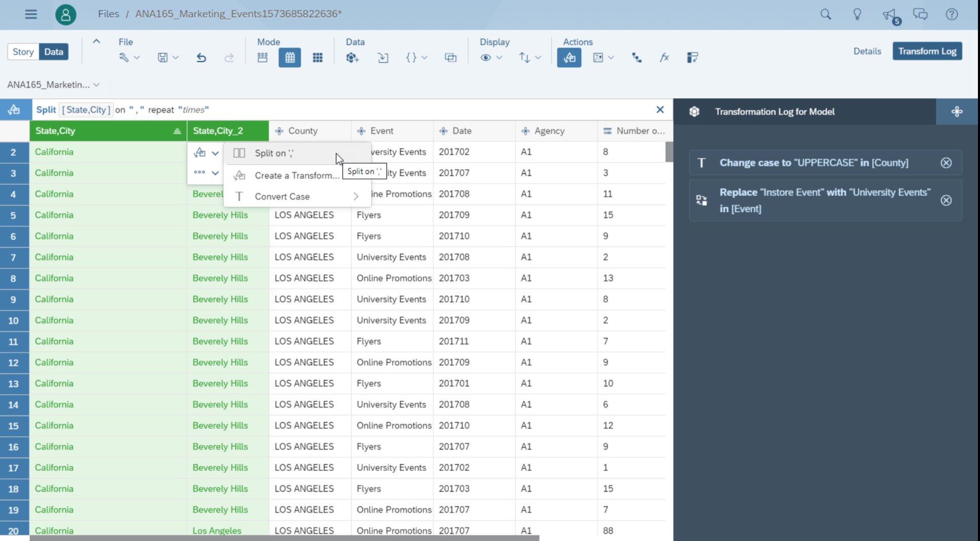Select row number 10 header
Image resolution: width=980 pixels, height=541 pixels.
[x=13, y=321]
